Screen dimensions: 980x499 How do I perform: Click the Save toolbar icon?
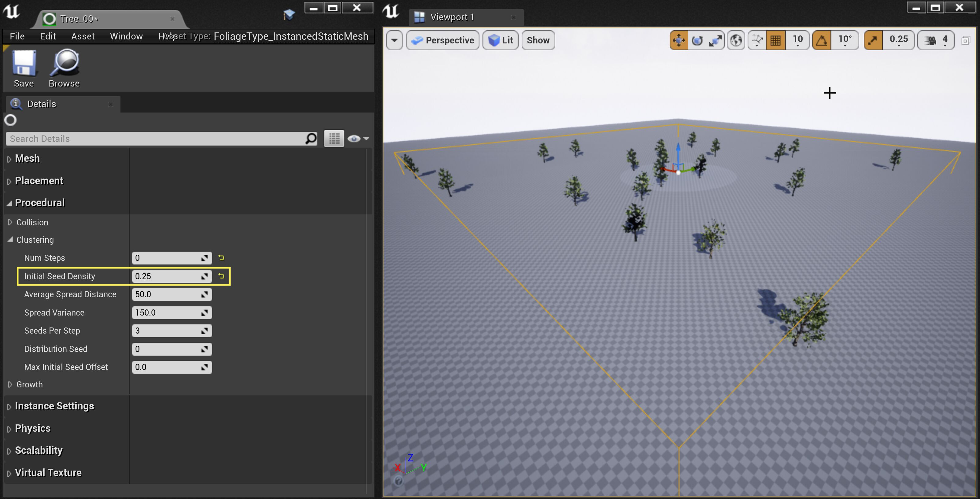point(24,68)
